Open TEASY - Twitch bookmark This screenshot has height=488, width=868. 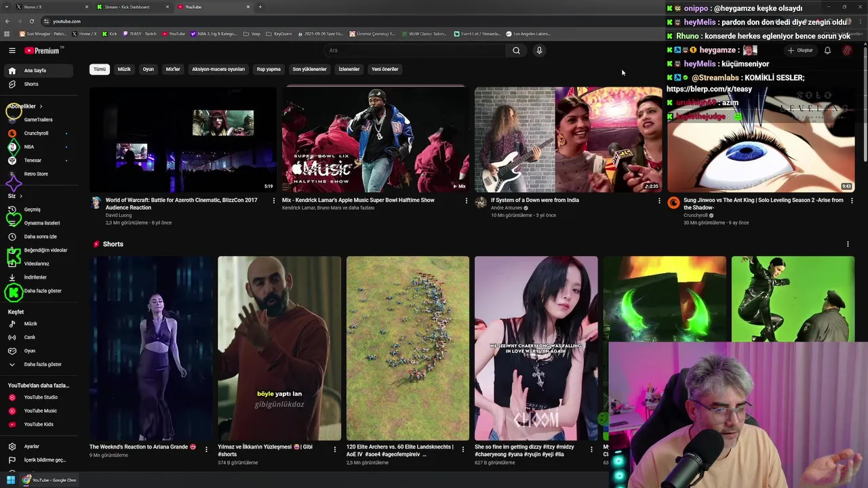pos(140,33)
